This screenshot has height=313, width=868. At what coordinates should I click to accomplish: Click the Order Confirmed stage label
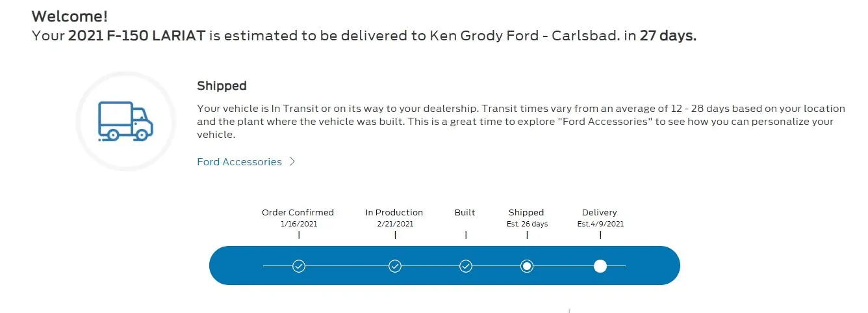point(298,212)
